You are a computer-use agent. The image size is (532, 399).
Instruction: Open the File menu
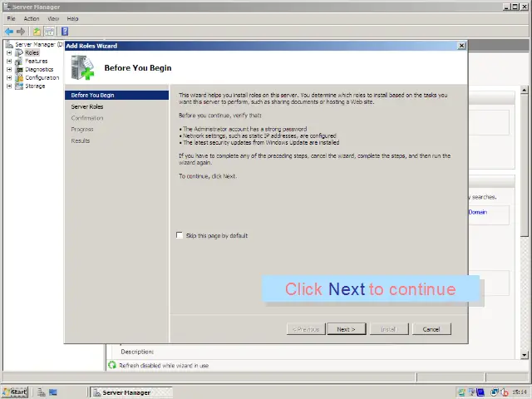11,18
